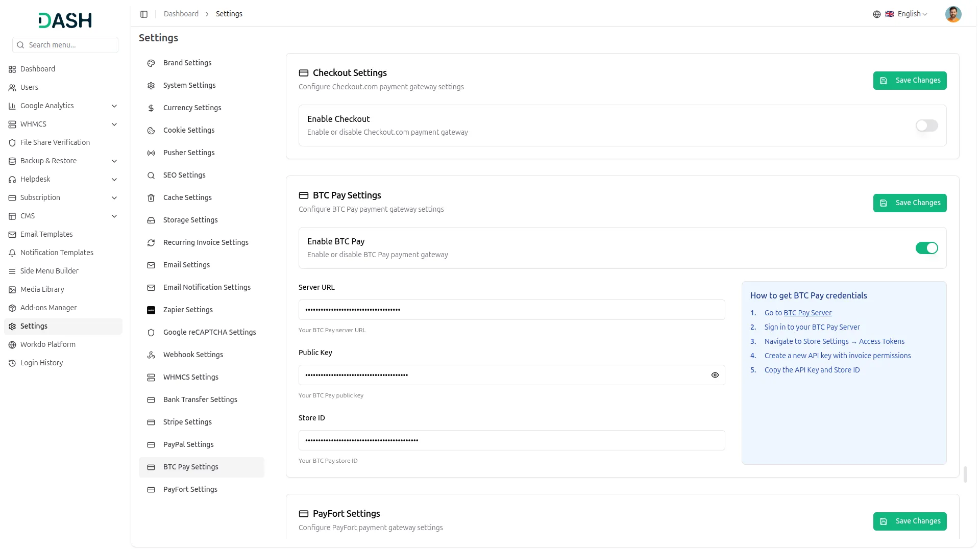The image size is (980, 551).
Task: Toggle the sidebar collapse icon
Action: (144, 14)
